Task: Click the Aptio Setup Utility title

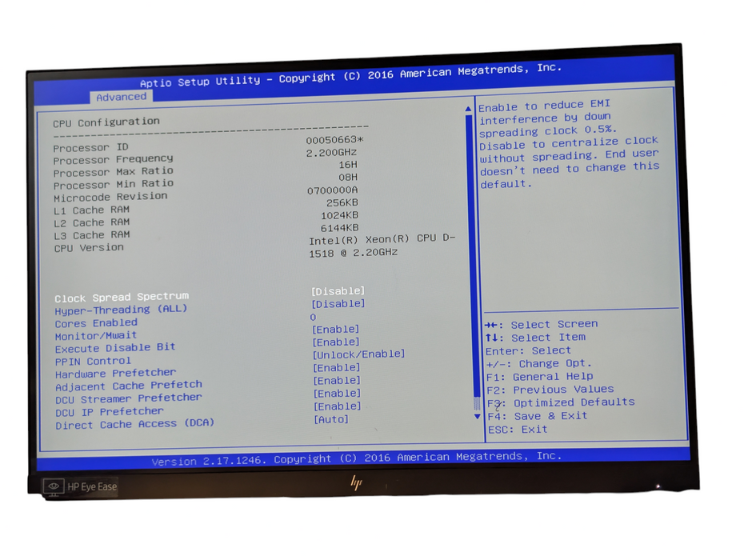Action: [x=351, y=75]
